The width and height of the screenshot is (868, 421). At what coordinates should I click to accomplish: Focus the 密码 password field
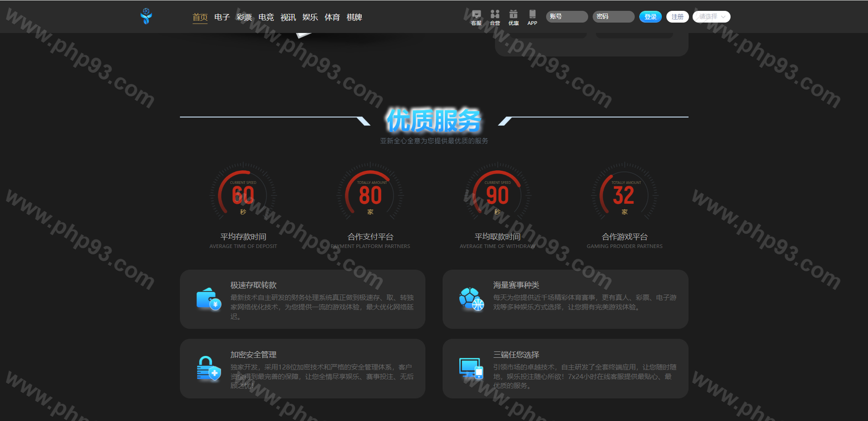point(613,17)
